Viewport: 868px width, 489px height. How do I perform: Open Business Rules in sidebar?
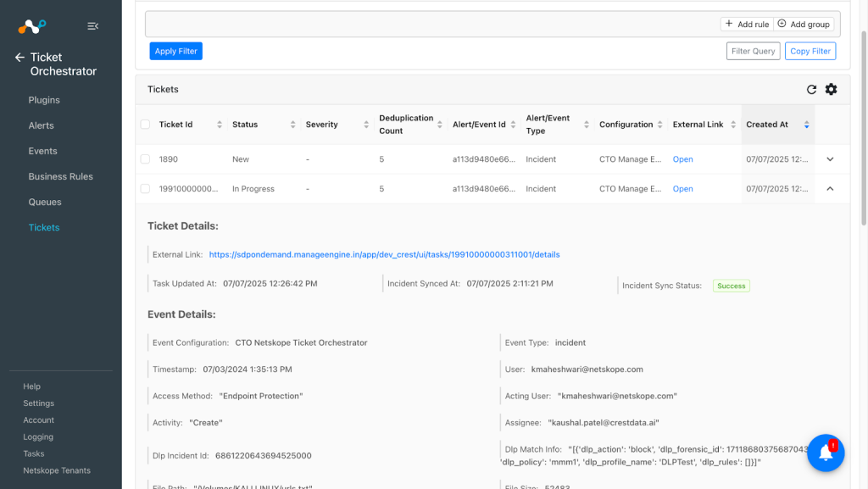[x=60, y=176]
